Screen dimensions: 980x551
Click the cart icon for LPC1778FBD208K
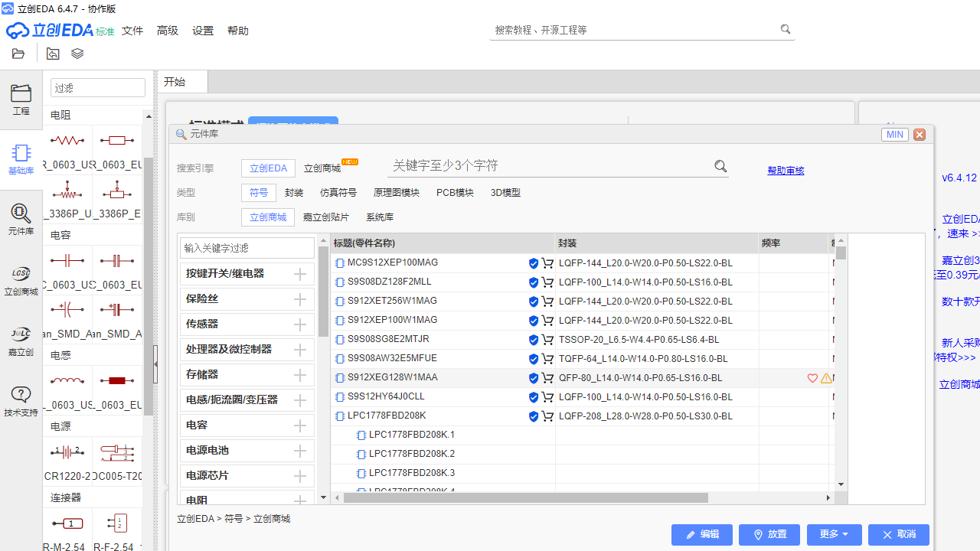point(547,416)
